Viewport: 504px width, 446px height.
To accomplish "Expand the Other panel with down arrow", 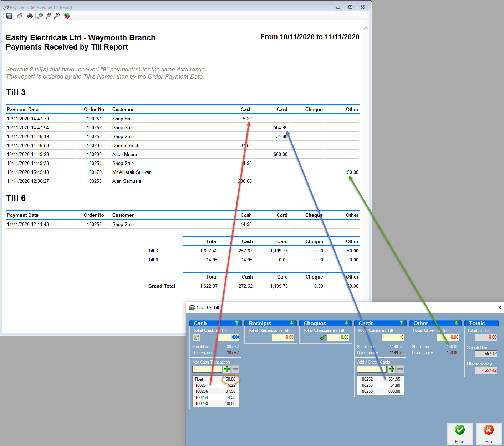I will tap(456, 323).
